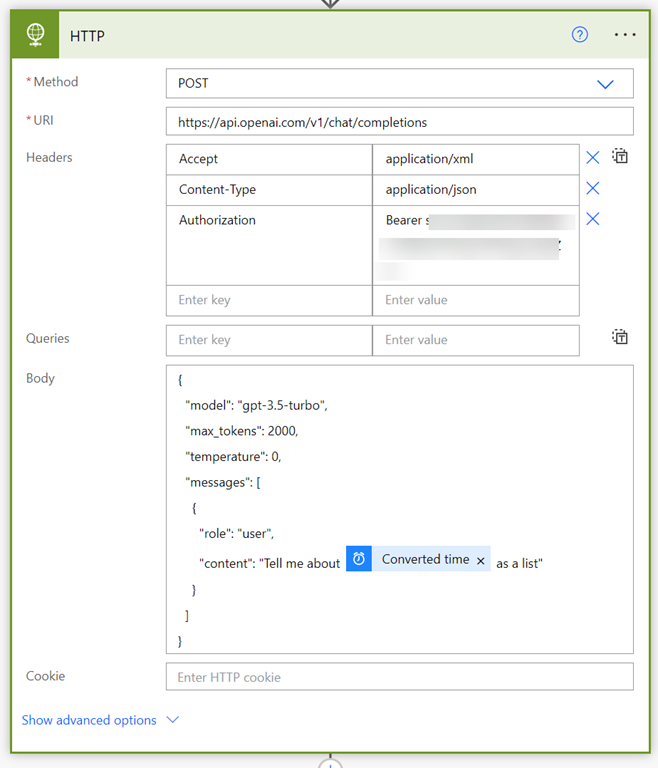The height and width of the screenshot is (768, 658).
Task: Click the HTTP globe action icon
Action: [x=35, y=35]
